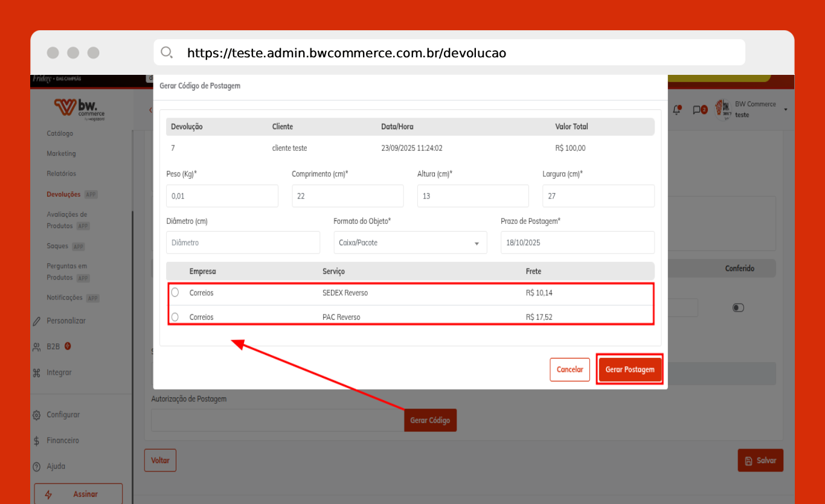Click the Personalizar pencil icon
This screenshot has height=504, width=825.
coord(37,321)
